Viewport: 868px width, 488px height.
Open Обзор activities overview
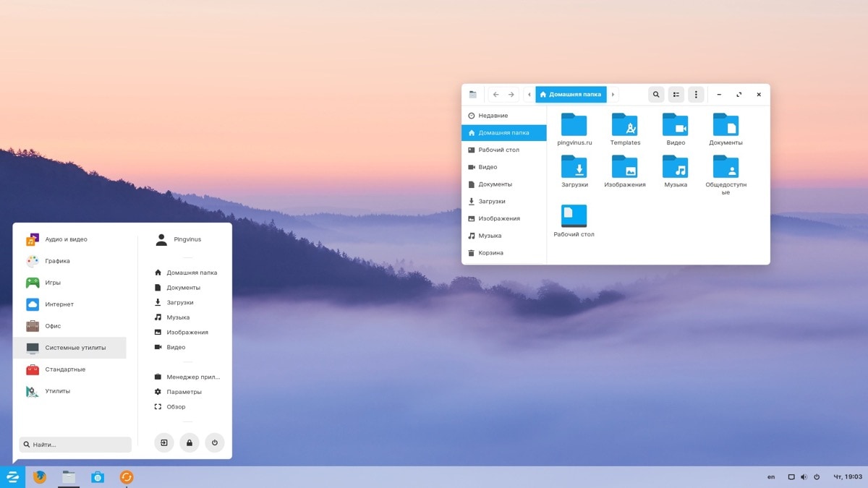point(171,407)
